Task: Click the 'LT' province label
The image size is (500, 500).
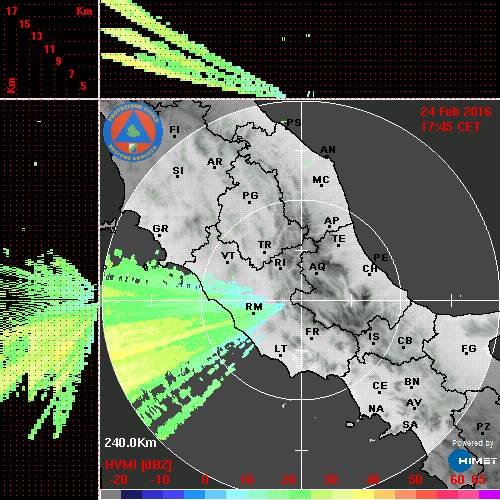Action: (x=281, y=349)
